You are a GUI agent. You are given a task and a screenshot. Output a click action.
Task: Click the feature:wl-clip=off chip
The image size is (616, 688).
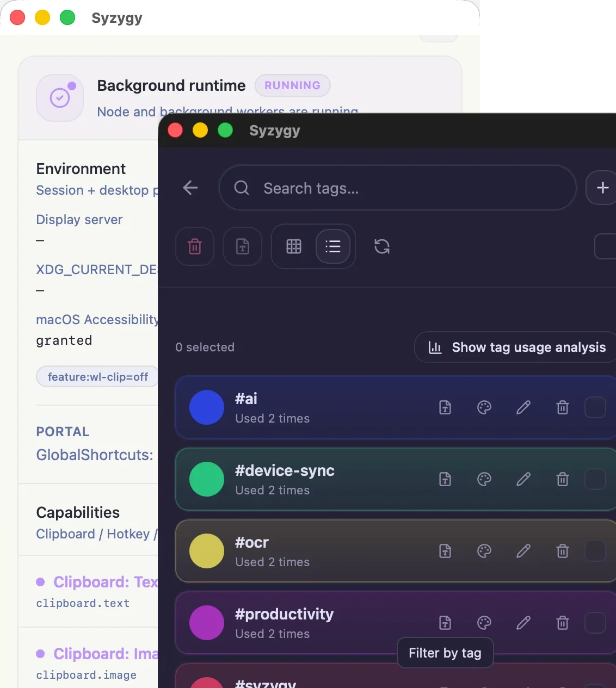97,377
